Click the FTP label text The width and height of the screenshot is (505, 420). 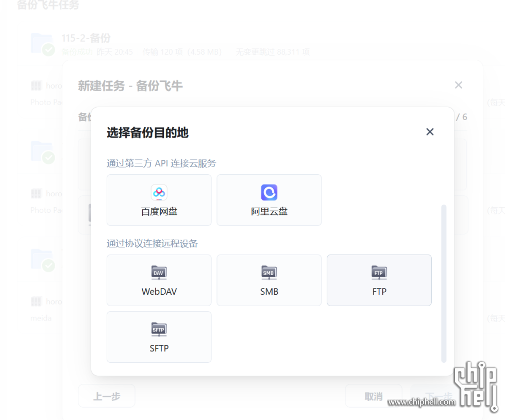[x=379, y=292]
